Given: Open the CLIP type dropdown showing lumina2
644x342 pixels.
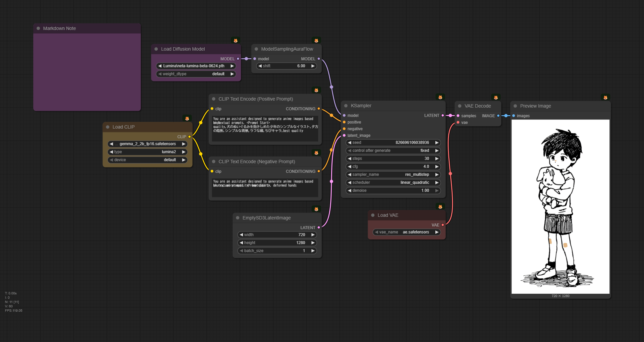Looking at the screenshot, I should [147, 152].
